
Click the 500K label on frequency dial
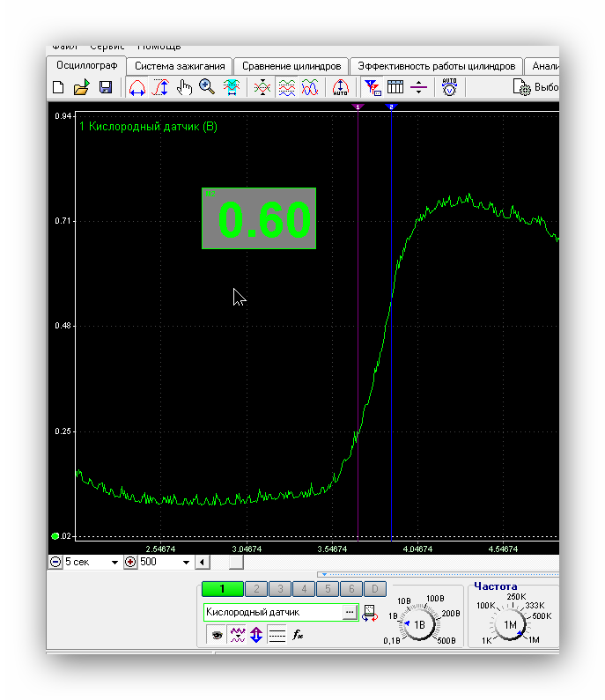[542, 616]
